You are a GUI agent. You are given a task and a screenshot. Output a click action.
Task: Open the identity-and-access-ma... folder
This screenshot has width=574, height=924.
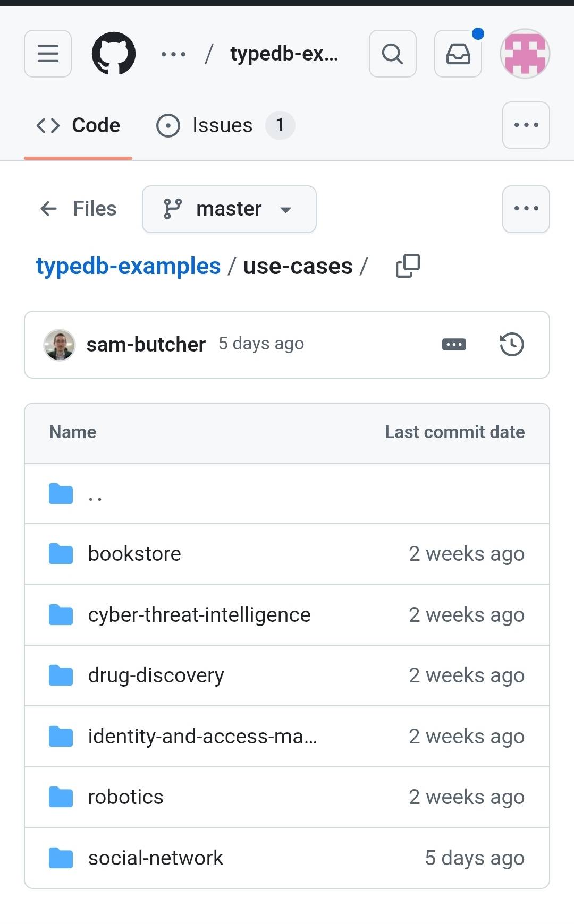202,737
